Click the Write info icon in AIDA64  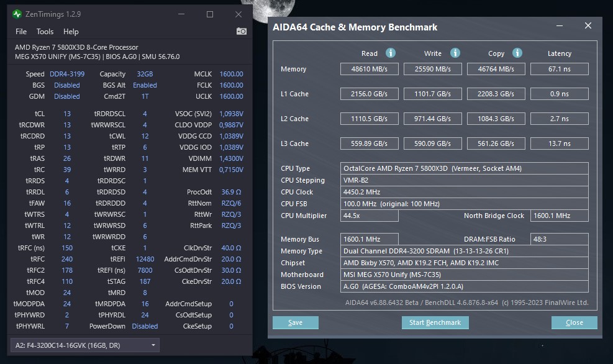coord(455,53)
